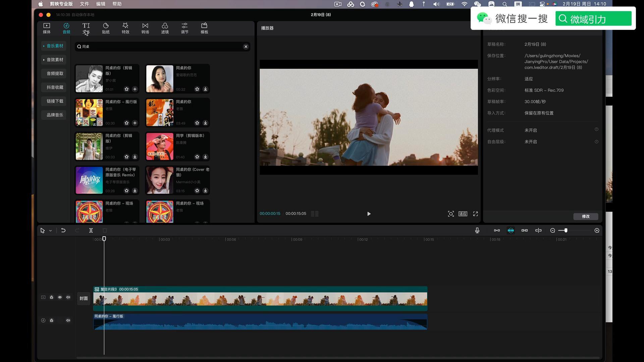The width and height of the screenshot is (644, 362).
Task: Toggle preview axis
Action: pyautogui.click(x=538, y=231)
